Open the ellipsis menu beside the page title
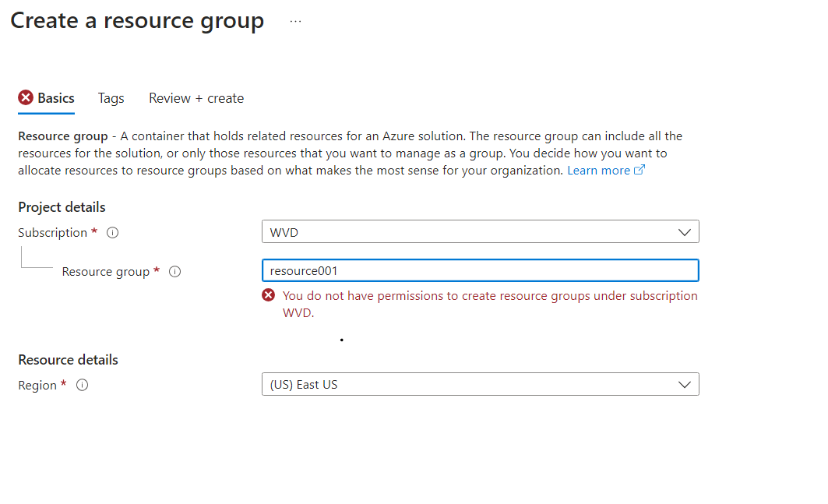The height and width of the screenshot is (504, 828). coord(294,21)
